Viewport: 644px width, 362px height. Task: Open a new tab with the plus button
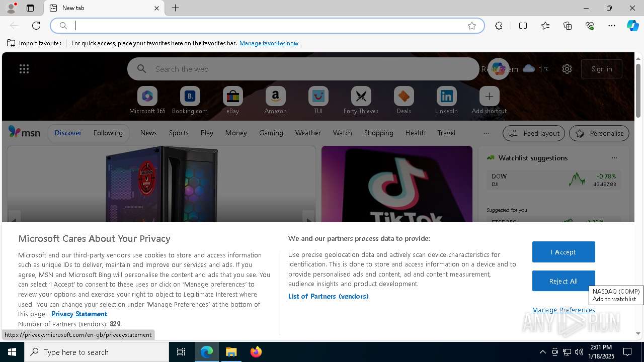(x=175, y=8)
